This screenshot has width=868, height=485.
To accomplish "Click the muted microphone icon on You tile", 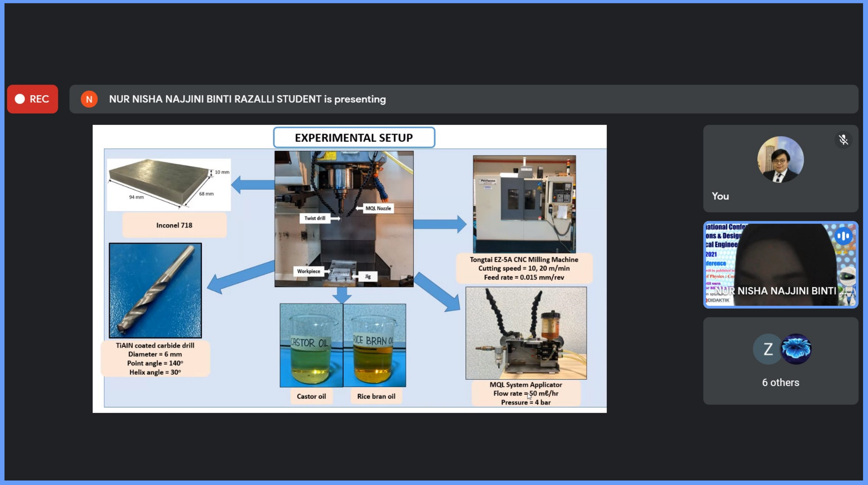I will coord(843,140).
